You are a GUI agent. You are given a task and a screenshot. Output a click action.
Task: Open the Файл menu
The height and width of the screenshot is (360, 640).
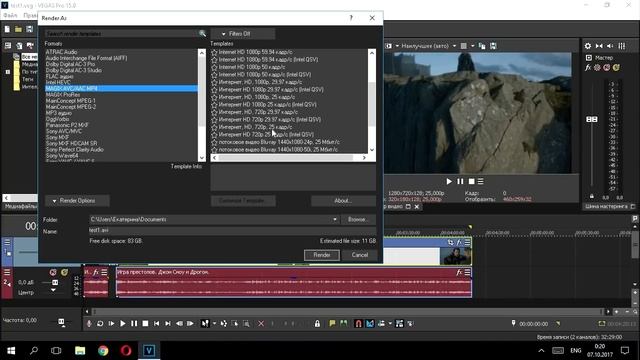coord(10,15)
